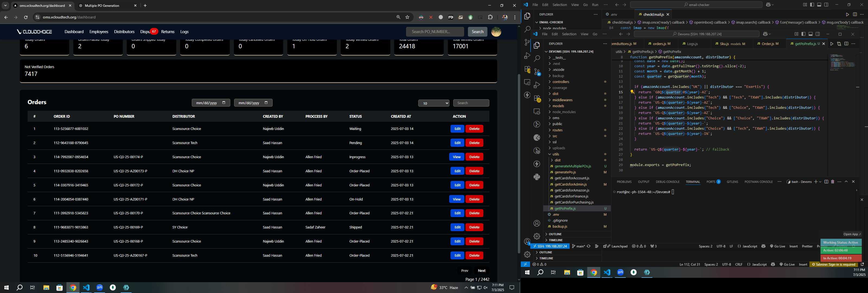This screenshot has width=868, height=293.
Task: Toggle Insert mode in Devoms status bar
Action: click(793, 246)
